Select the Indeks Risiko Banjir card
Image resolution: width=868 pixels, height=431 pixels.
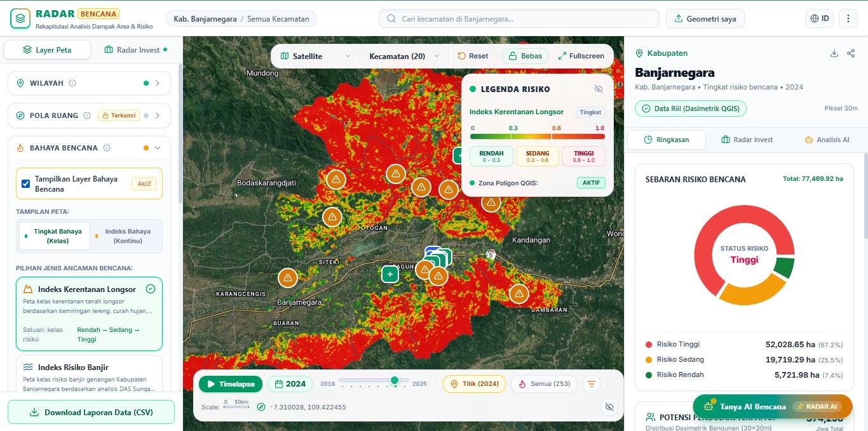[89, 373]
